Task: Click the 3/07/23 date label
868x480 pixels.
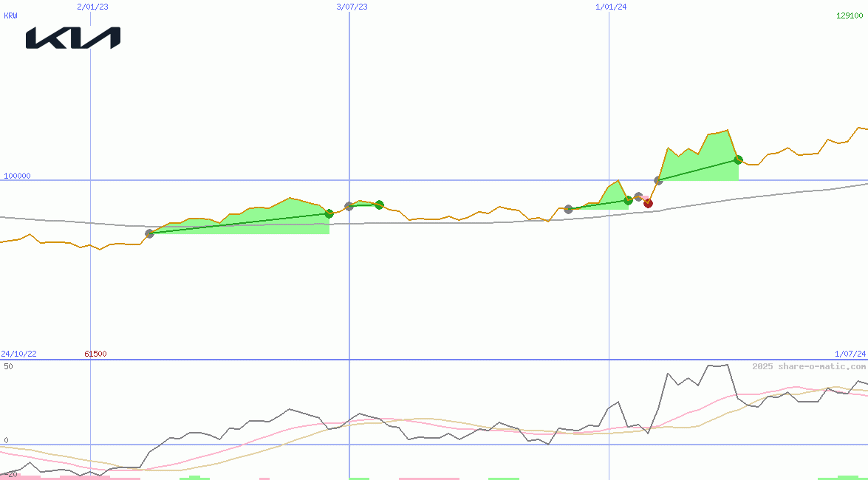Action: tap(352, 7)
